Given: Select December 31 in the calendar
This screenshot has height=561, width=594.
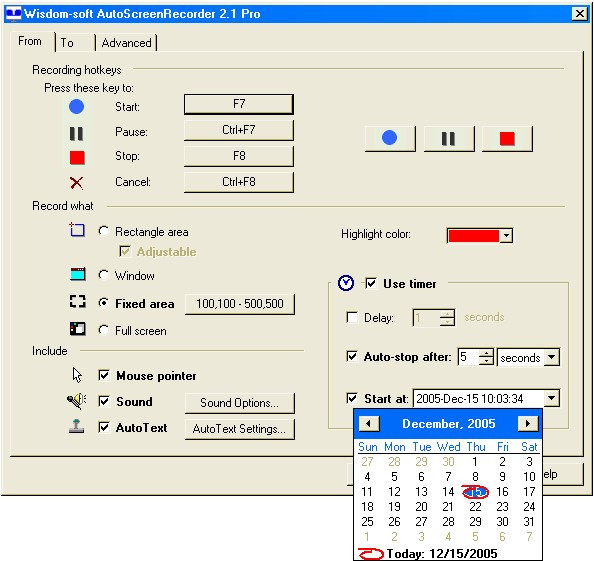Looking at the screenshot, I should [x=529, y=522].
